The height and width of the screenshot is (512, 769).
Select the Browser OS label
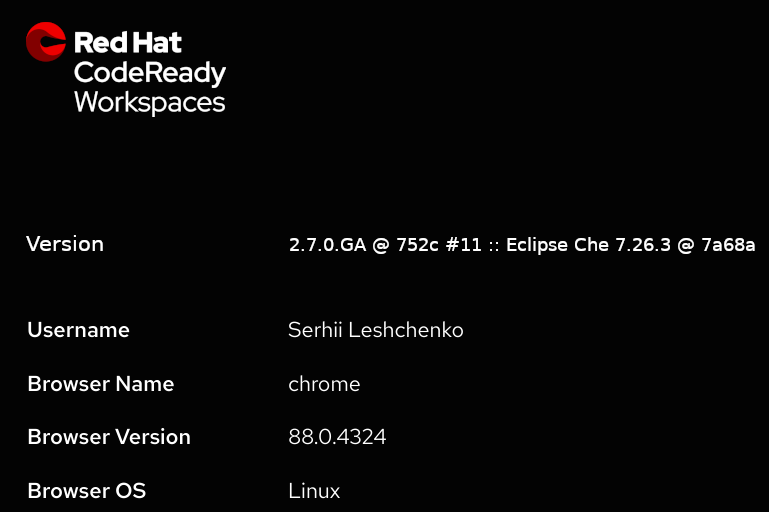pos(86,491)
